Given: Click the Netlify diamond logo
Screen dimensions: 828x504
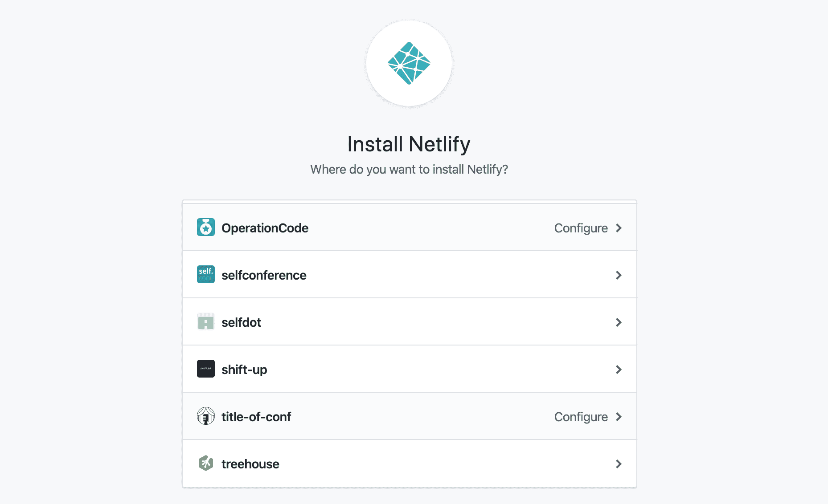Looking at the screenshot, I should click(x=409, y=63).
